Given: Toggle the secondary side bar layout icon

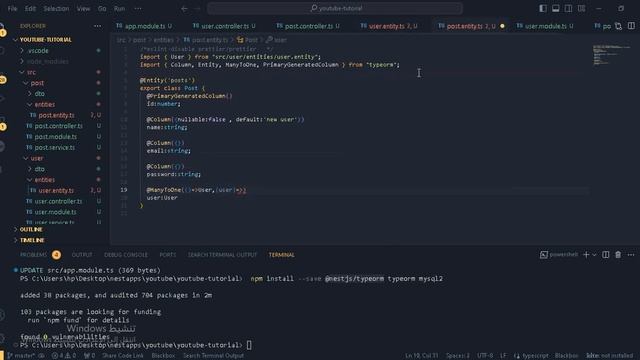Looking at the screenshot, I should (568, 8).
